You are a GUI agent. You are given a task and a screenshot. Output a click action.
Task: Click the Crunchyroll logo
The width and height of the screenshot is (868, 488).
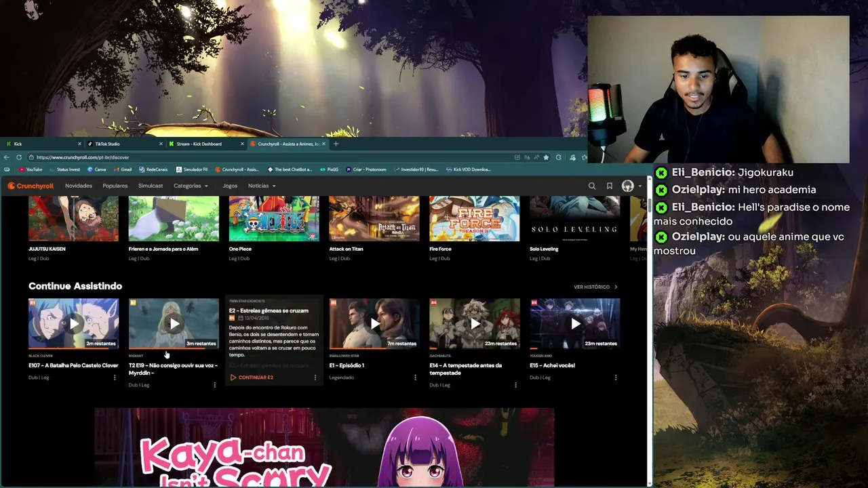[31, 186]
